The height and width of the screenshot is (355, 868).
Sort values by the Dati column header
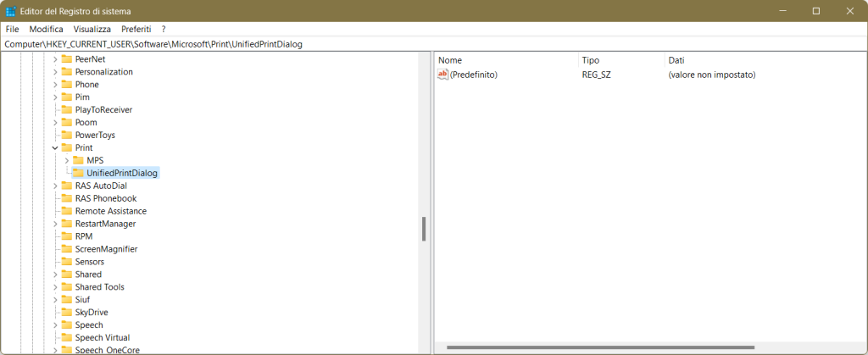765,60
